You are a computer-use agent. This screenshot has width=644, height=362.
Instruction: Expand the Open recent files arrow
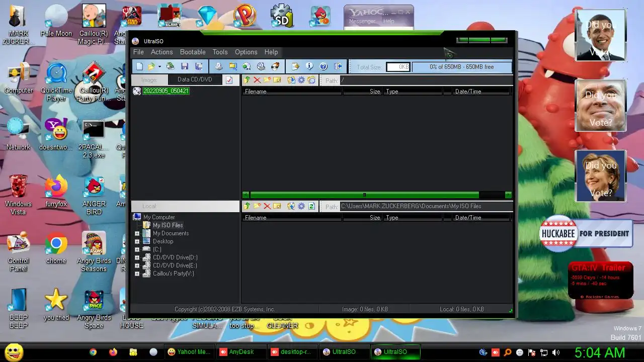pyautogui.click(x=159, y=66)
